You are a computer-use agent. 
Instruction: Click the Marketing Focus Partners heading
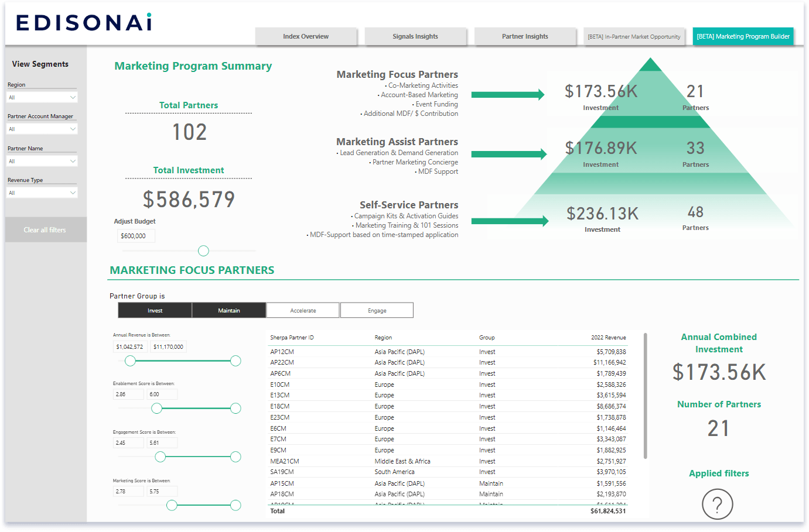click(x=397, y=74)
